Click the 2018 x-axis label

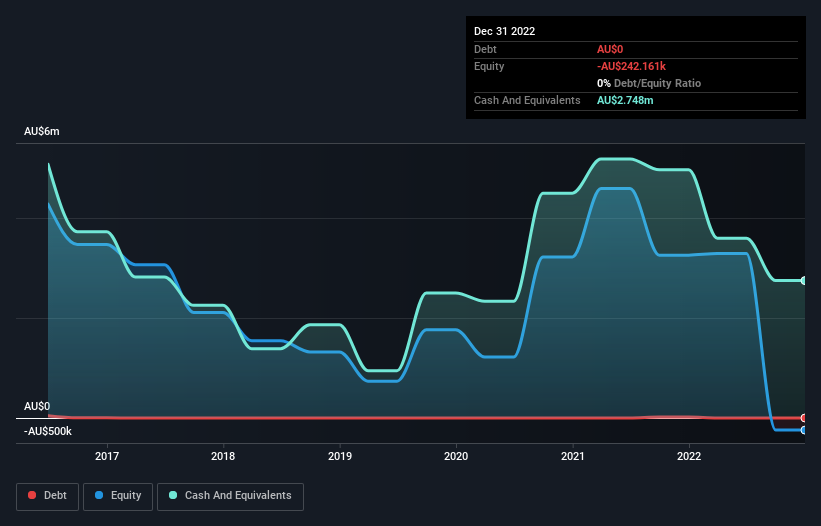223,456
